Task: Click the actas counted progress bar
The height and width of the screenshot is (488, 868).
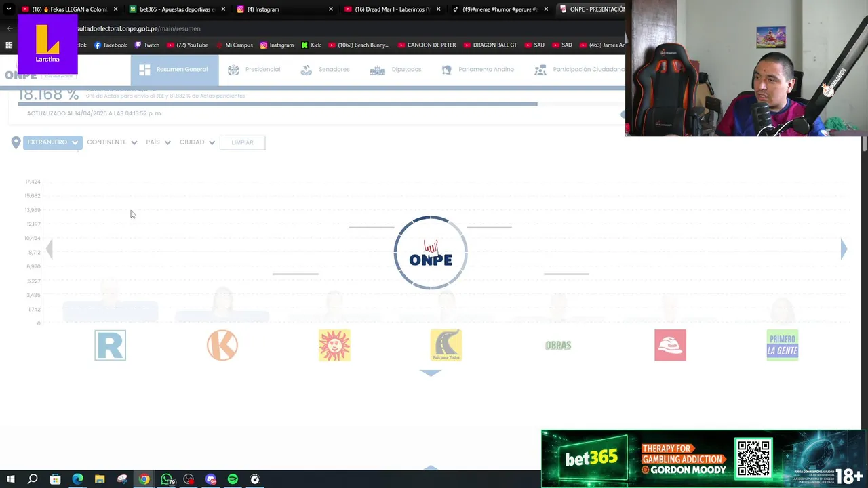Action: 277,104
